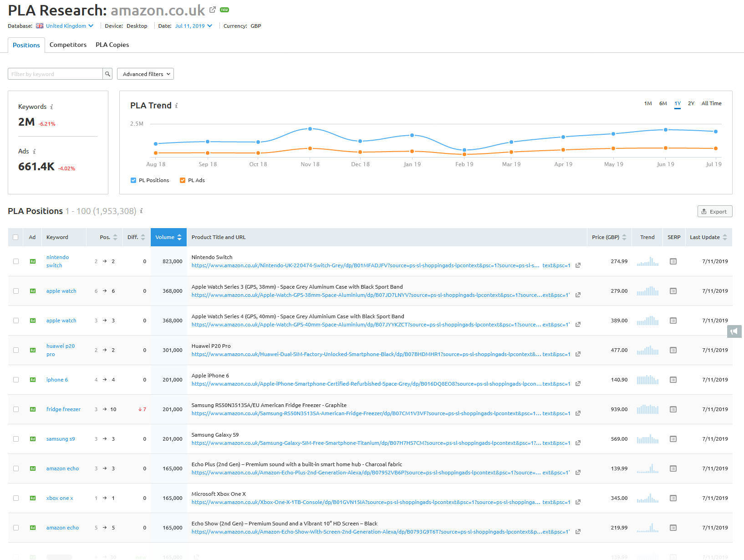Select all rows header checkbox

(16, 237)
